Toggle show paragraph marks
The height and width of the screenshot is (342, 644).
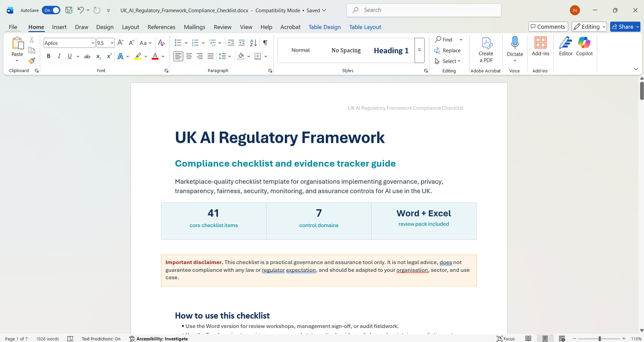point(265,43)
